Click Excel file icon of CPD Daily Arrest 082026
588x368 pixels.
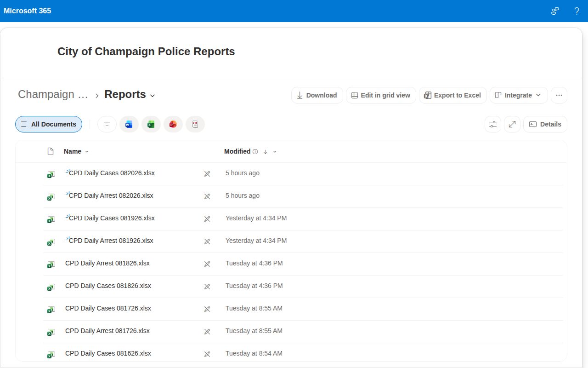[51, 197]
